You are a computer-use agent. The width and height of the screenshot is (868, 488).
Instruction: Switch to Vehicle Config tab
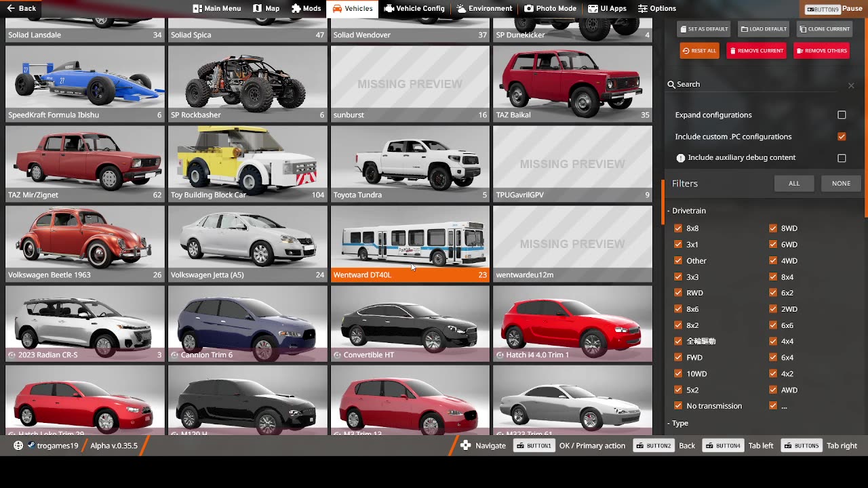point(414,9)
